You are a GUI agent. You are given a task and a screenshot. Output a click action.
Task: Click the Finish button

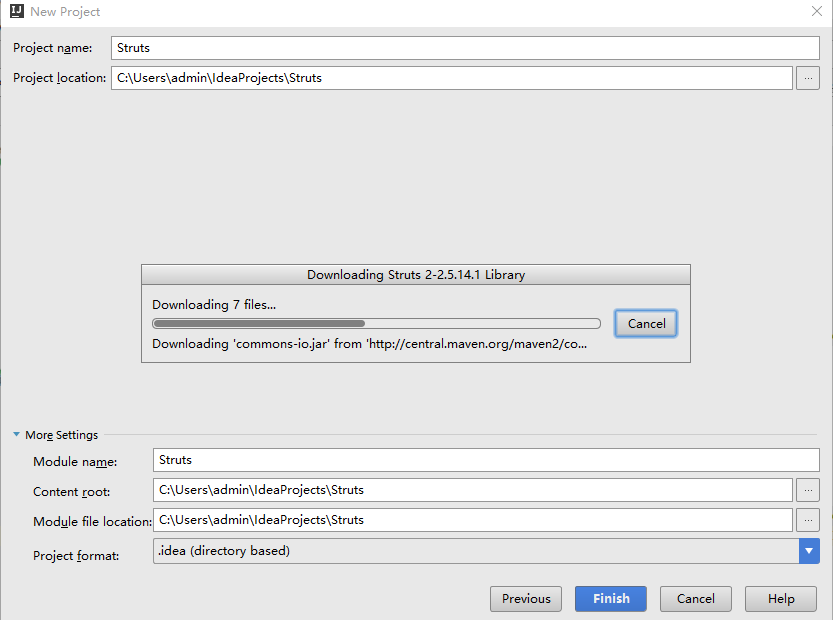tap(611, 599)
